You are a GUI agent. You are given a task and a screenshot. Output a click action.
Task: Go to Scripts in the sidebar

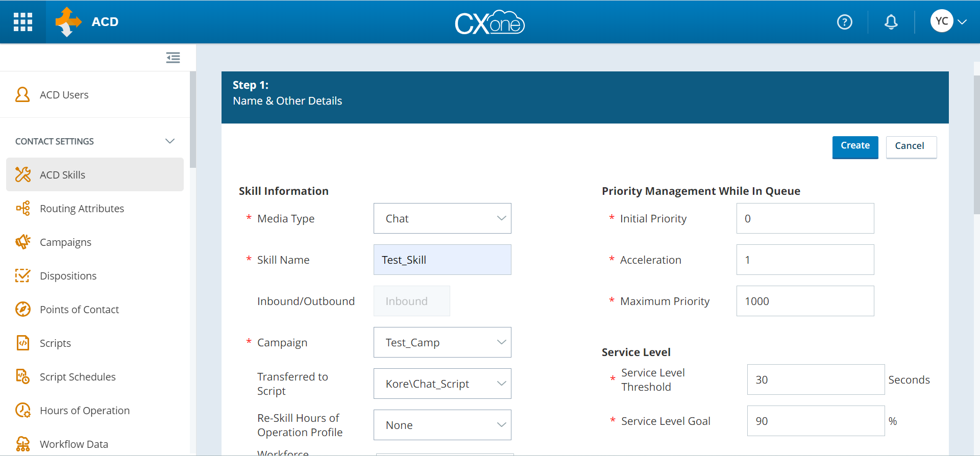pyautogui.click(x=55, y=343)
